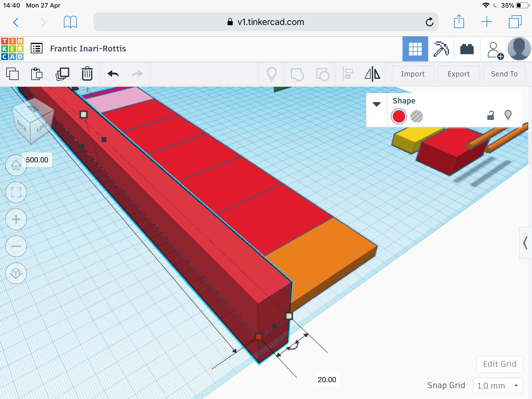Screen dimensions: 532x399
Task: Click the Send To button
Action: (x=504, y=74)
